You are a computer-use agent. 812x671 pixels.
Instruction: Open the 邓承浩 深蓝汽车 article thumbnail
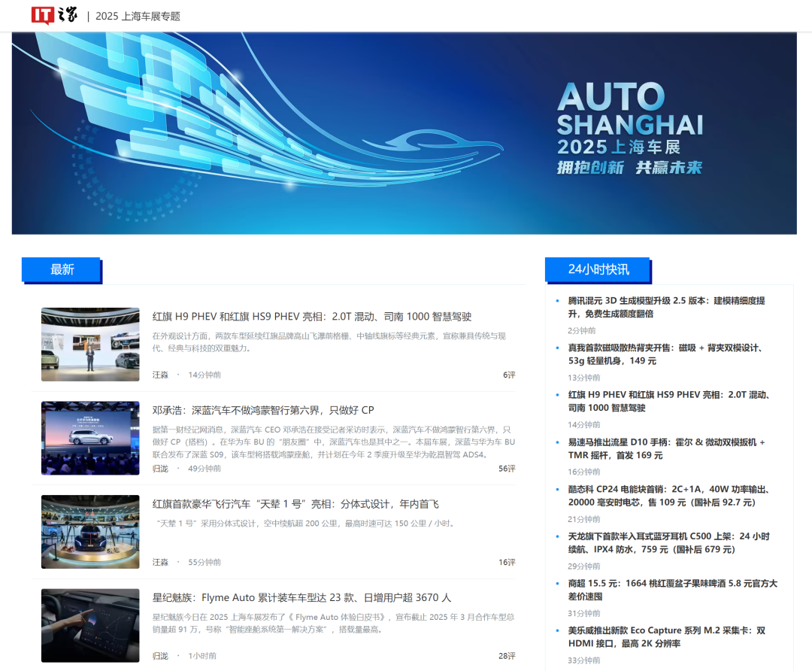tap(90, 438)
